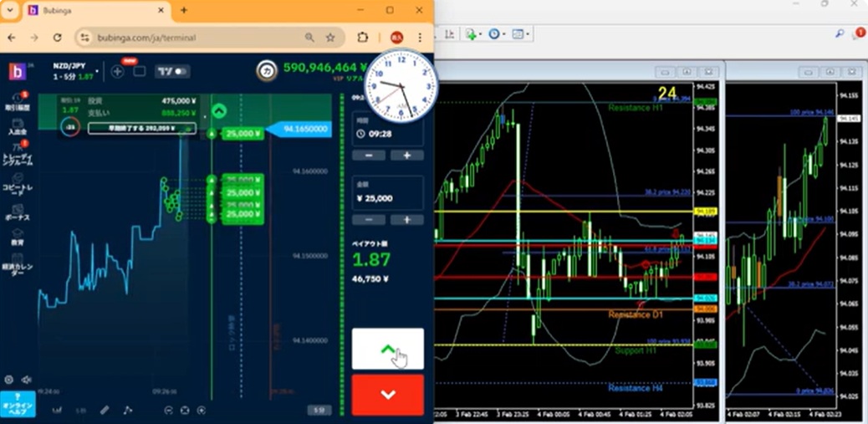Click the online help button
Image resolution: width=868 pixels, height=424 pixels.
(18, 402)
